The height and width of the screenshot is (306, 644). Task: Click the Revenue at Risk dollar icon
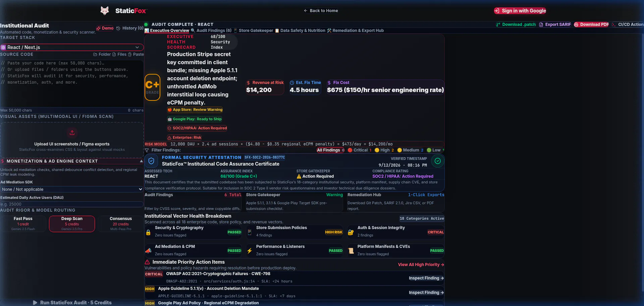(x=248, y=83)
